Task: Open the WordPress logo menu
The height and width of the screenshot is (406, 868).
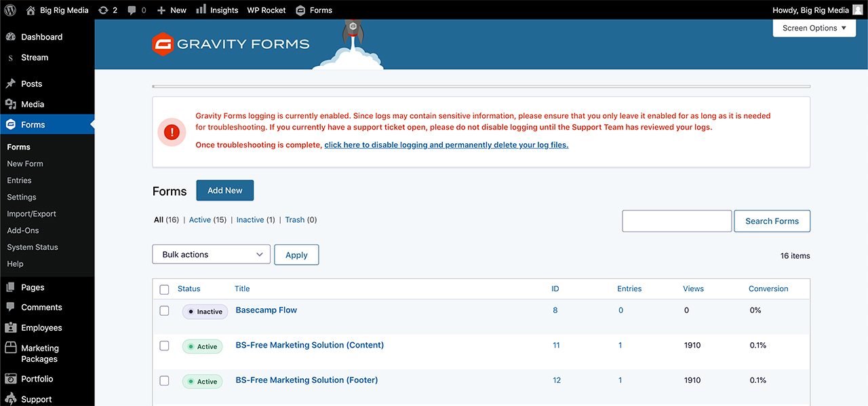Action: (10, 10)
